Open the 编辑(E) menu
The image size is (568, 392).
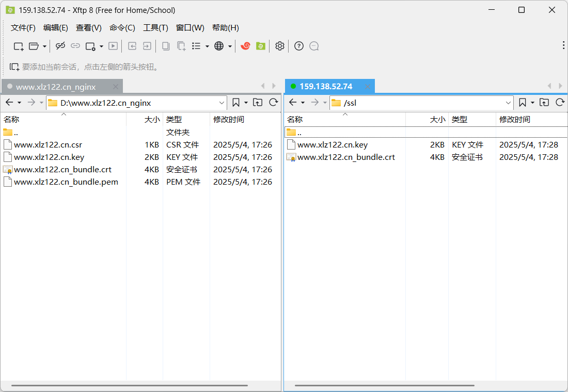(x=55, y=27)
